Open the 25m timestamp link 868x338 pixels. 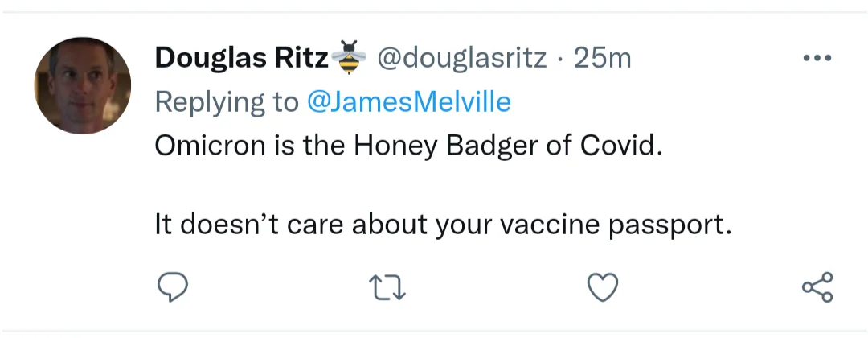[x=603, y=58]
